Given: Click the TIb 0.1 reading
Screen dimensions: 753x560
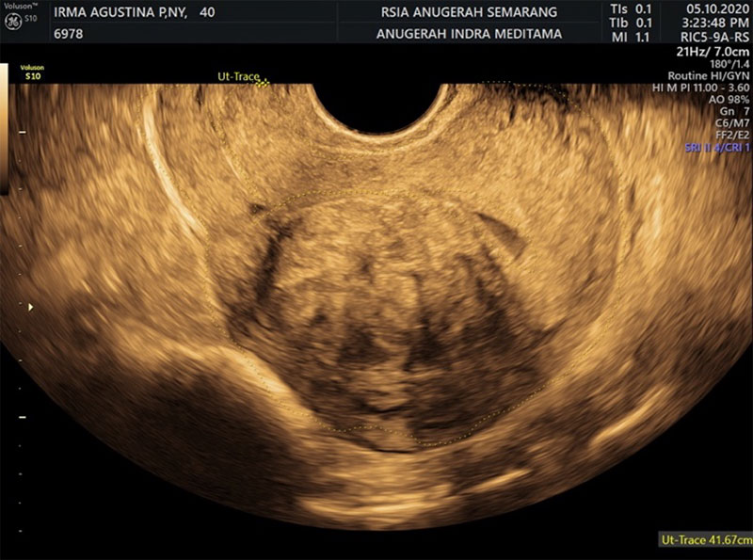Looking at the screenshot, I should coord(631,23).
